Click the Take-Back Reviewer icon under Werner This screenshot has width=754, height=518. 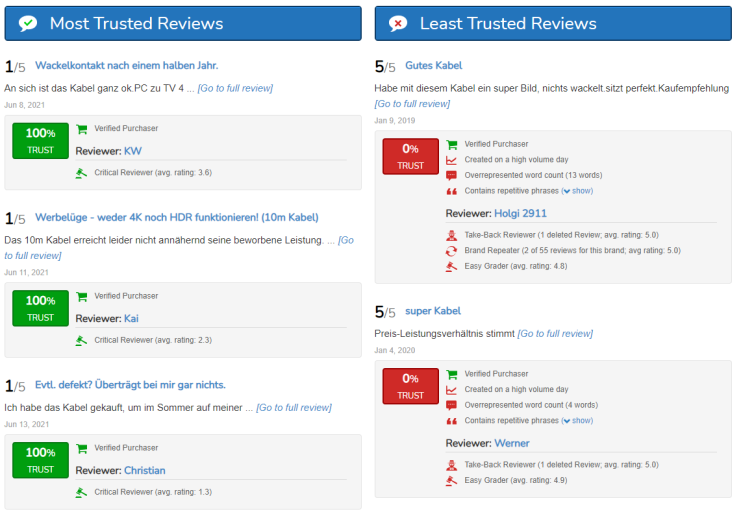(451, 465)
